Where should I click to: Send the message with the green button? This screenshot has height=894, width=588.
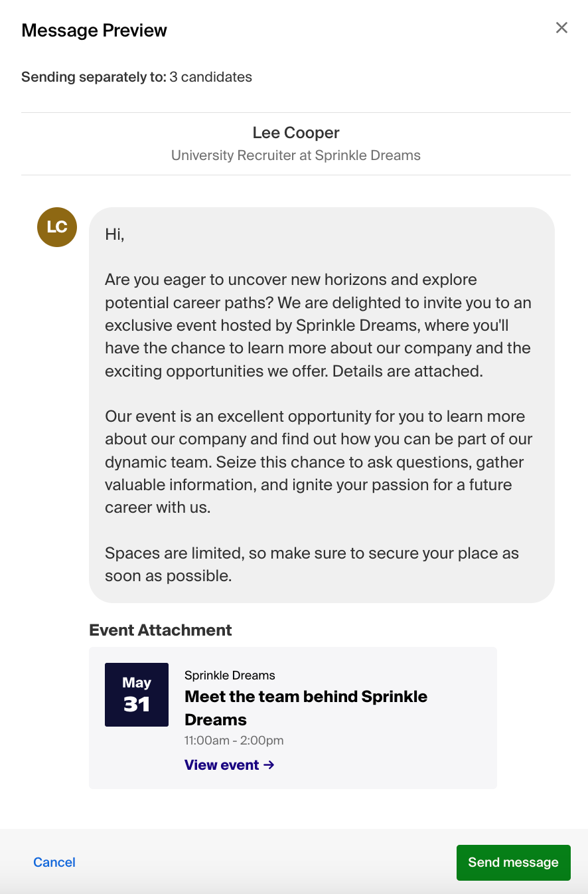click(513, 862)
